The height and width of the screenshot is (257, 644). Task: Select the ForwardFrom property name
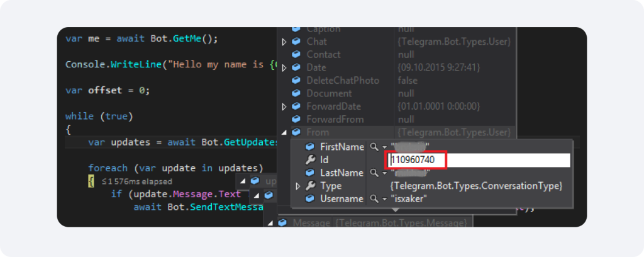[335, 120]
